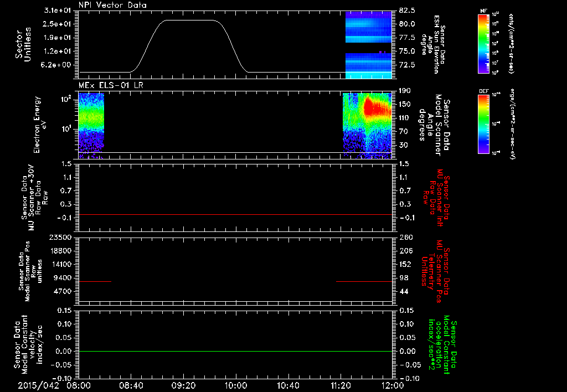567x392 pixels.
Task: Click the 'Sector Unitless' axis label
Action: click(23, 44)
